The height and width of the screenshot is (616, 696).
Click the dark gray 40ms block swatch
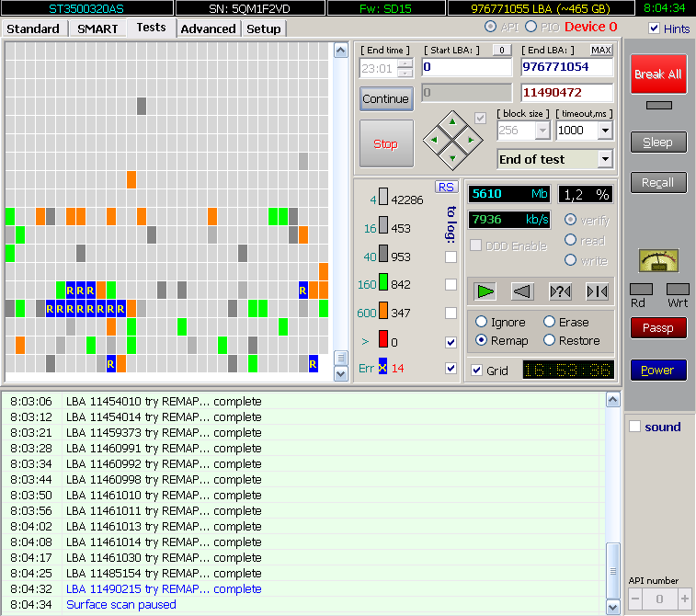[x=383, y=254]
